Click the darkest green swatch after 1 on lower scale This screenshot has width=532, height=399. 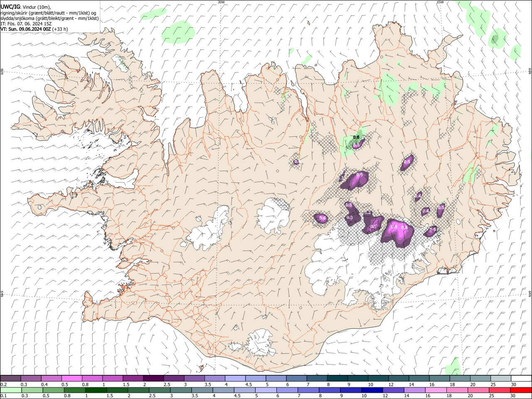tap(96, 390)
